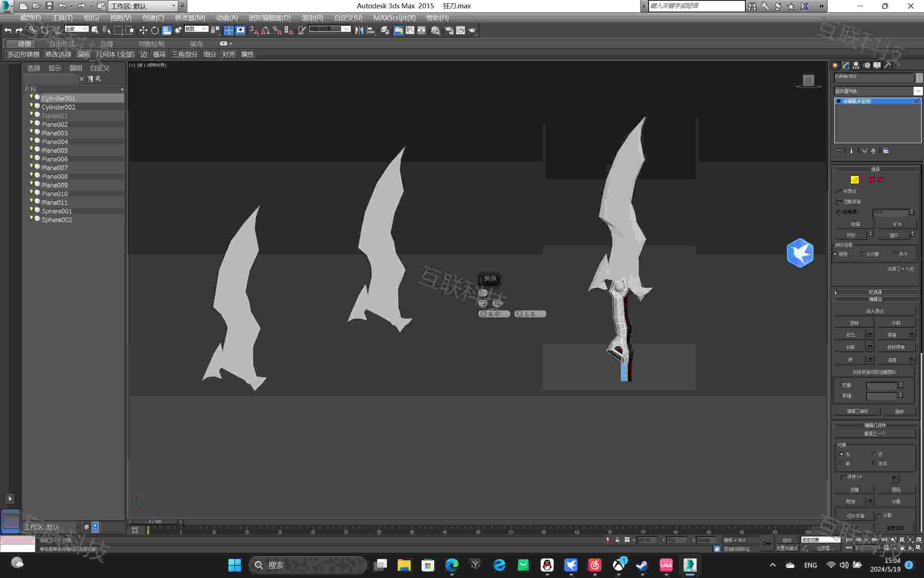Click the Edit Triangulation button
The image size is (924, 578).
point(858,411)
